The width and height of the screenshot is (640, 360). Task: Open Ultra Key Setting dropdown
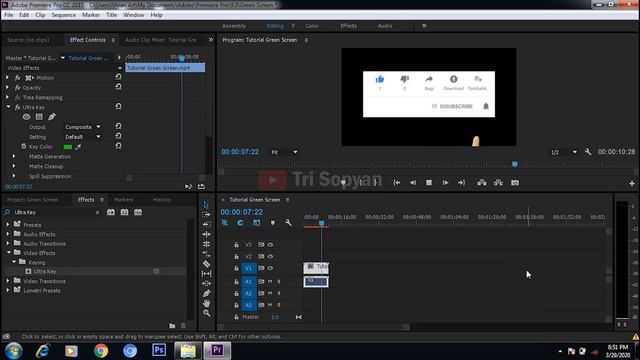[83, 137]
